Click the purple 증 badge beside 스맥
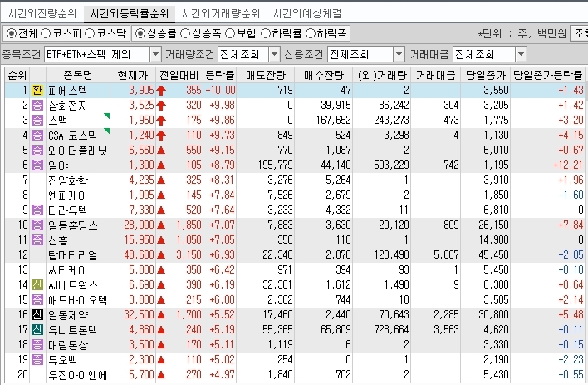The image size is (588, 385). pos(37,121)
